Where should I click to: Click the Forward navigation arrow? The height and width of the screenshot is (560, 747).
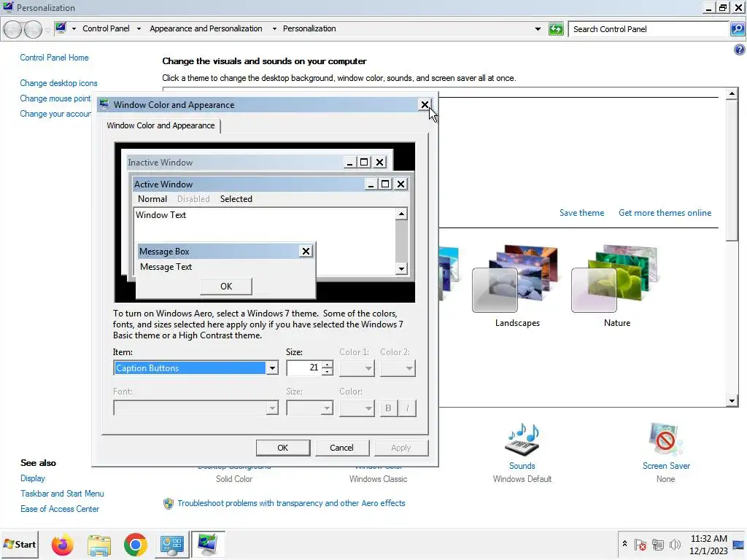coord(33,29)
